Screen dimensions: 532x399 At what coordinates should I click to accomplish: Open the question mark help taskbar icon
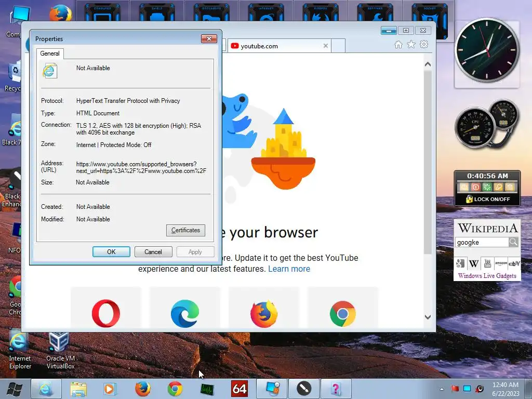pos(336,389)
